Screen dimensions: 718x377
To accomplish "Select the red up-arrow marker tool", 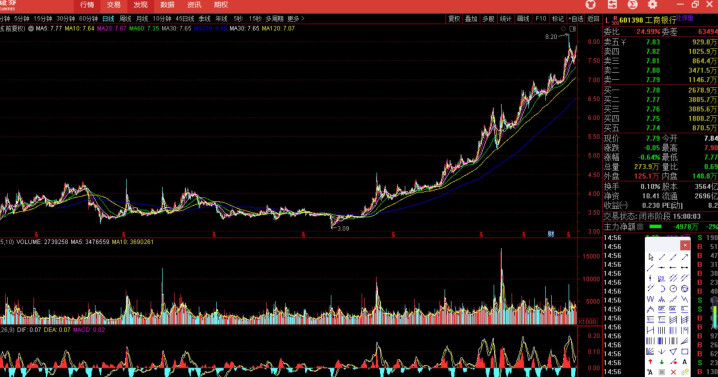I will (650, 362).
